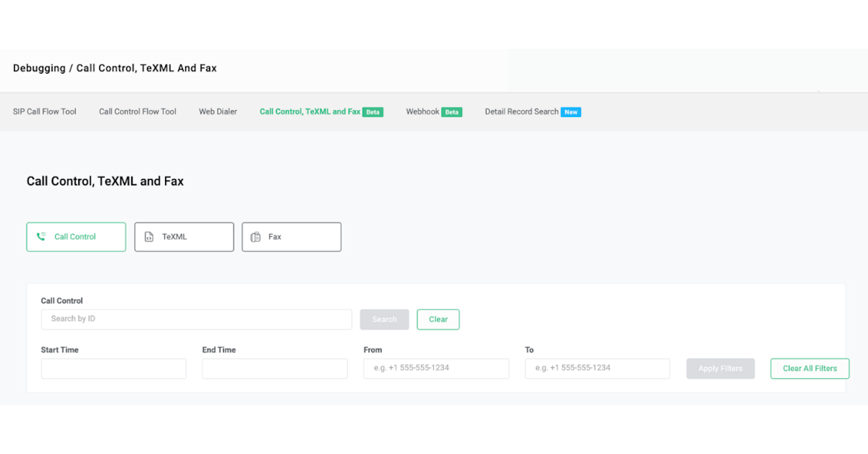Click the TeXML document icon

point(149,237)
